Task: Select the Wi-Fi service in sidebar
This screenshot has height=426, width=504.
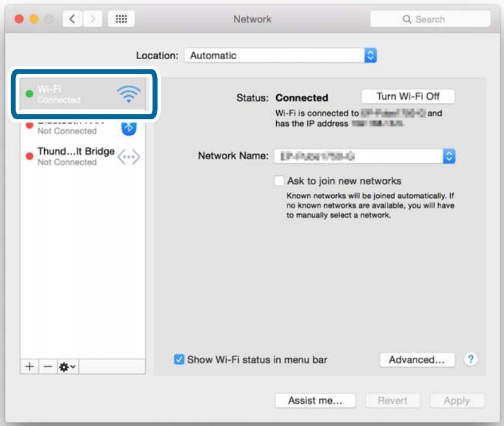Action: coord(83,94)
